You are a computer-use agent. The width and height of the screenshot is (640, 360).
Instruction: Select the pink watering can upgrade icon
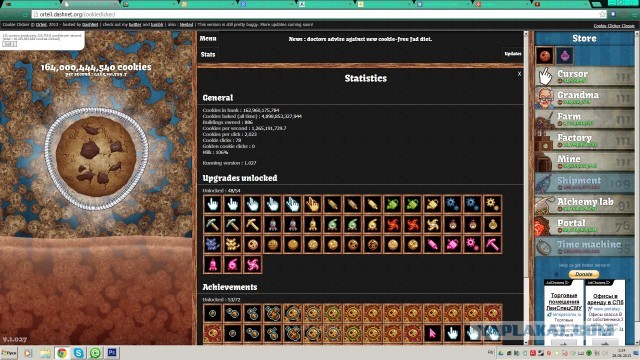point(453,244)
